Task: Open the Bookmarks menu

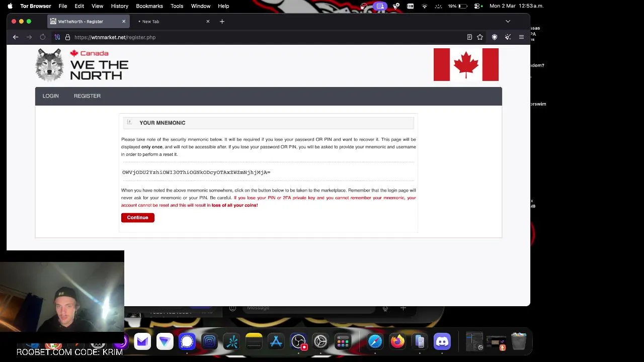Action: pos(149,6)
